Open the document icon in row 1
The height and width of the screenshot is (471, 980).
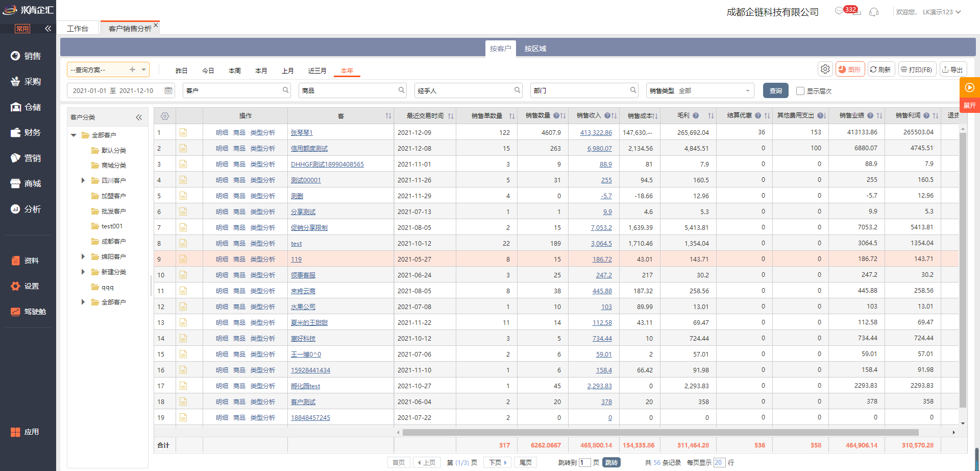pos(183,132)
